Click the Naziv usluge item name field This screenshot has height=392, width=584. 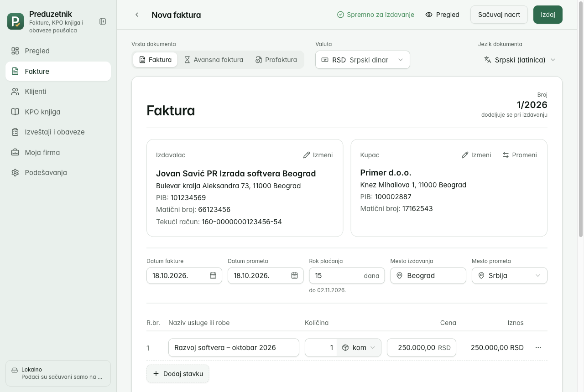[234, 347]
